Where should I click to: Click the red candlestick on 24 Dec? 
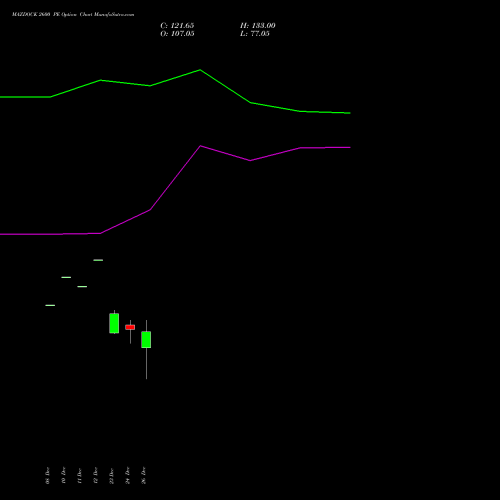[130, 327]
